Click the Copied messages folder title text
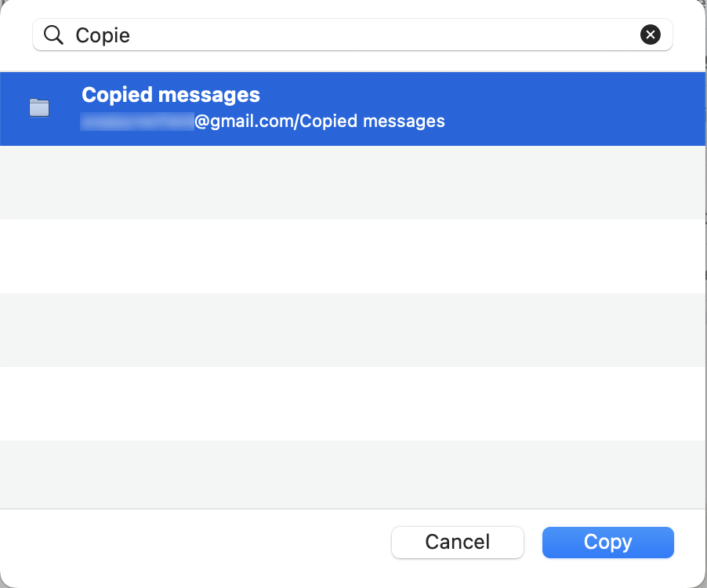Screen dimensions: 707x588 pyautogui.click(x=170, y=94)
